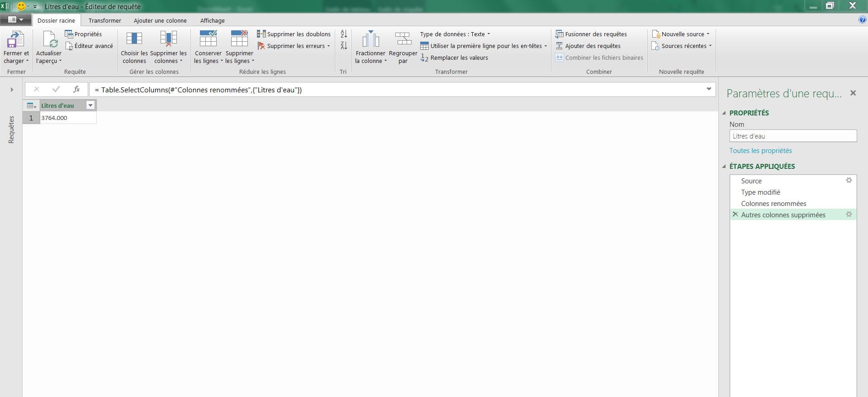Open Propriétés of the query
This screenshot has width=868, height=397.
click(x=83, y=34)
